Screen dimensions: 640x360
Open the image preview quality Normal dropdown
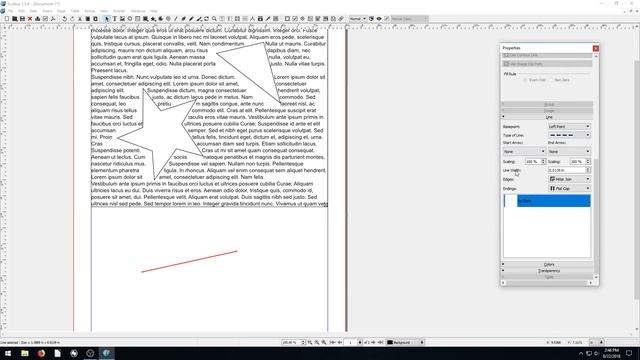coord(358,19)
